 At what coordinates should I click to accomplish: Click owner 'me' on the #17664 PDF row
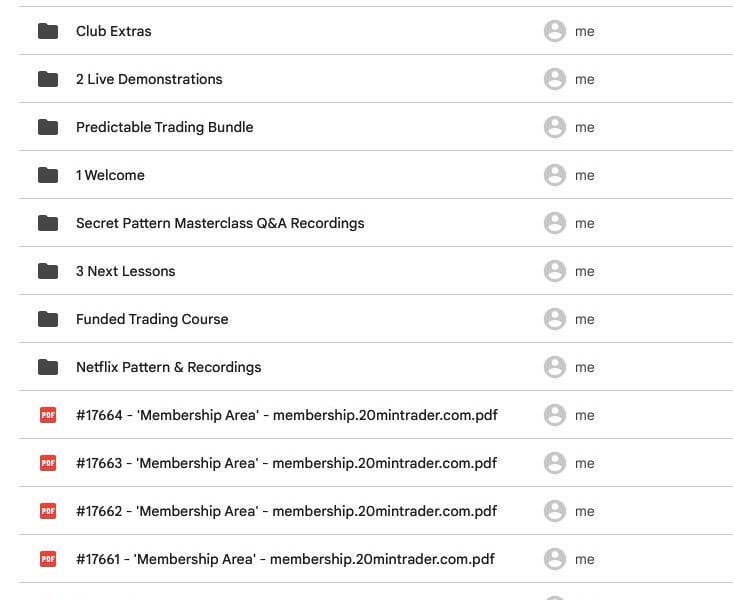(x=585, y=415)
